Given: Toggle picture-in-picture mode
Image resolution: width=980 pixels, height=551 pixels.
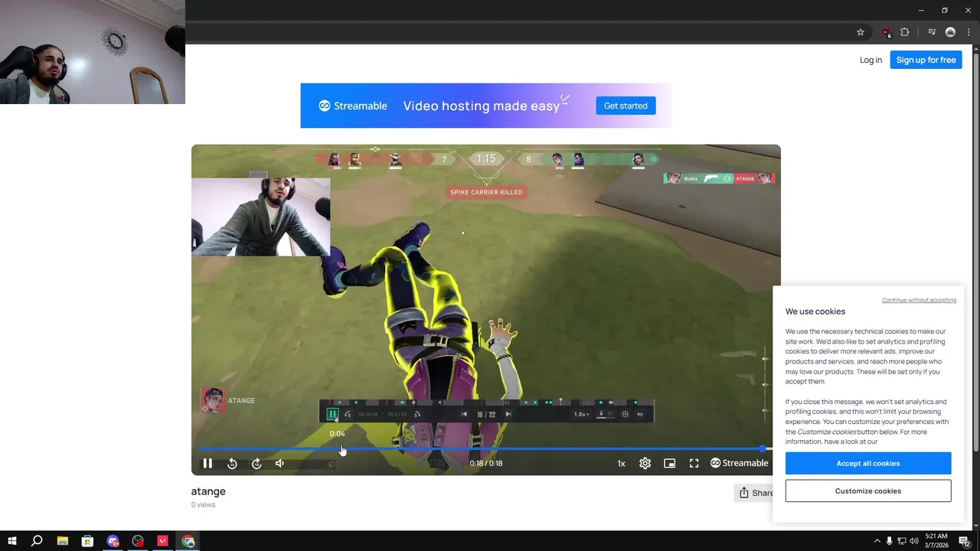Looking at the screenshot, I should (x=670, y=463).
